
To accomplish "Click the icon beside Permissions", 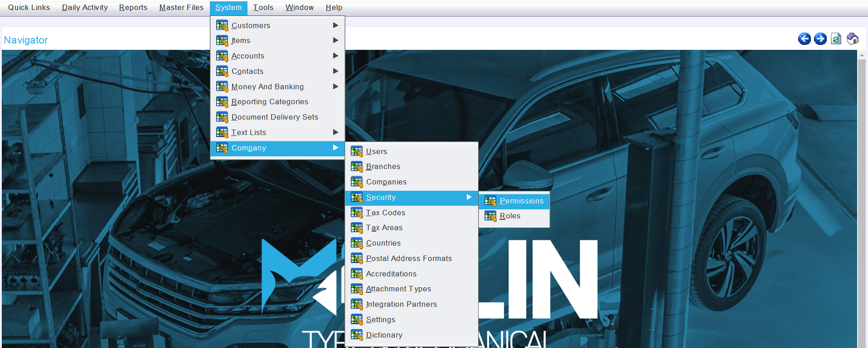I will tap(490, 201).
